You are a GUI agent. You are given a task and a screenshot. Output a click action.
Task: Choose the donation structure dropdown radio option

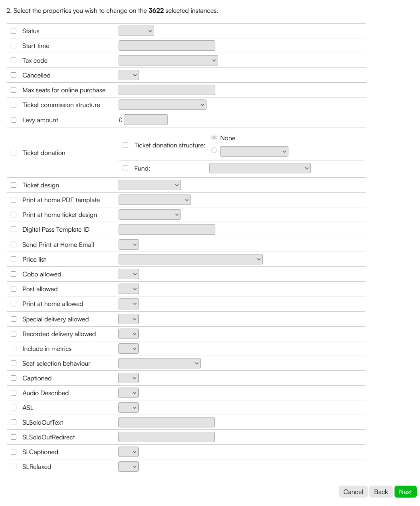(x=214, y=150)
